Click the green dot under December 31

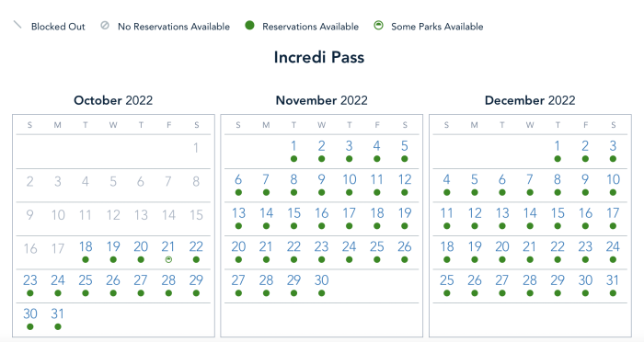point(613,293)
